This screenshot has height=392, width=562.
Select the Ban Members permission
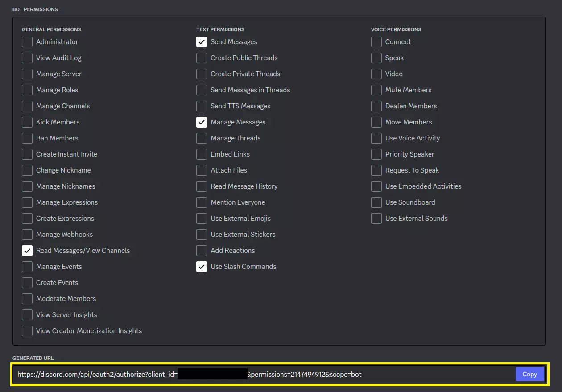coord(27,138)
